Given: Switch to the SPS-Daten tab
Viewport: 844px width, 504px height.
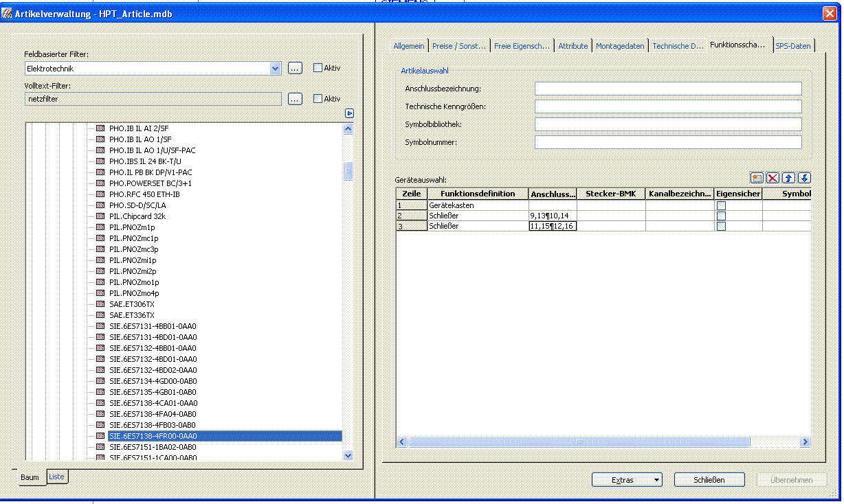Looking at the screenshot, I should 793,46.
